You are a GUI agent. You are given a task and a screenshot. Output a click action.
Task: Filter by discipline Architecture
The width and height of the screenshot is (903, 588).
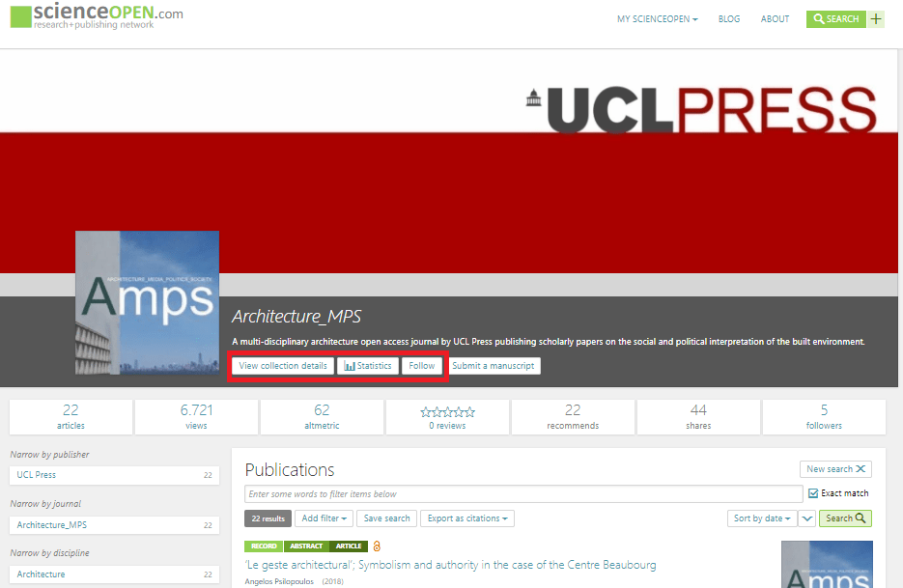[x=114, y=574]
